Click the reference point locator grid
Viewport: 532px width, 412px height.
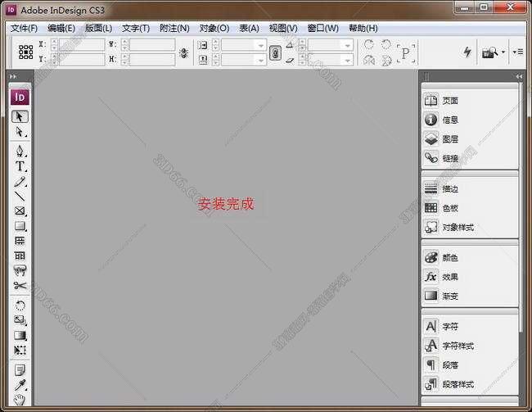coord(26,52)
